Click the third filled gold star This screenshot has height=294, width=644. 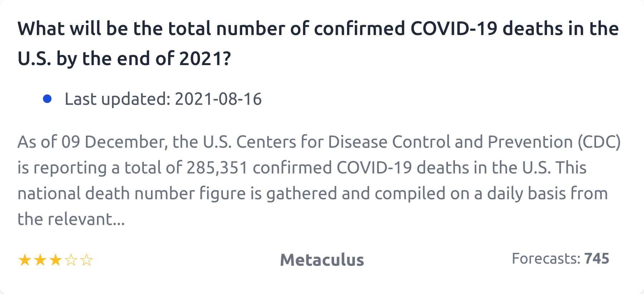[x=55, y=260]
